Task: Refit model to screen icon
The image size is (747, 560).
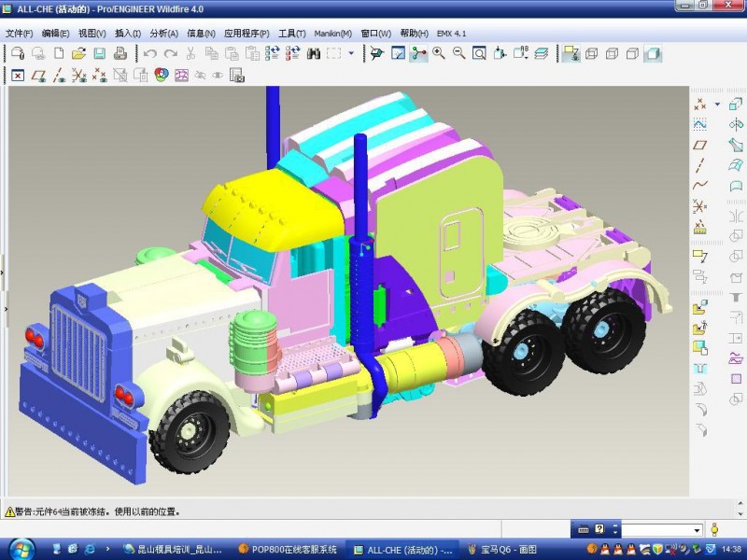Action: click(479, 53)
